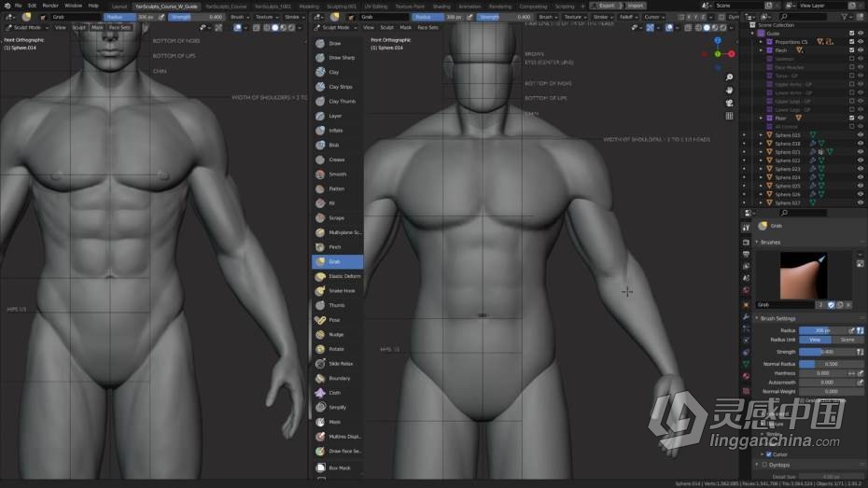Select the Nudge brush tool
The image size is (868, 488).
[337, 334]
